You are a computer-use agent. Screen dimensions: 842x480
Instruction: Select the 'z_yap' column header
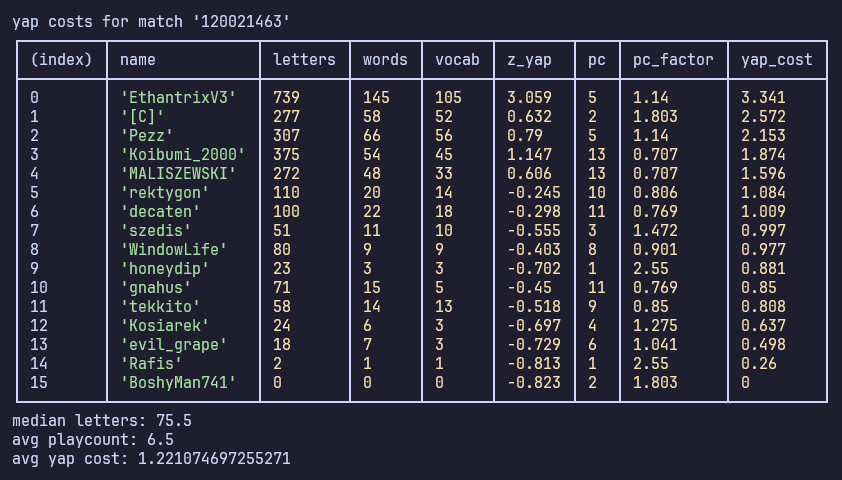pos(529,60)
